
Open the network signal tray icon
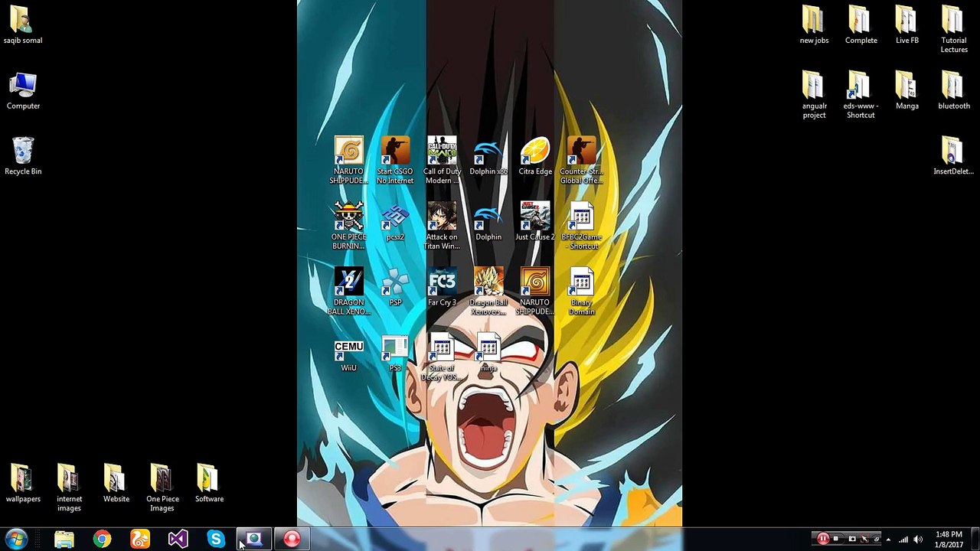coord(903,540)
